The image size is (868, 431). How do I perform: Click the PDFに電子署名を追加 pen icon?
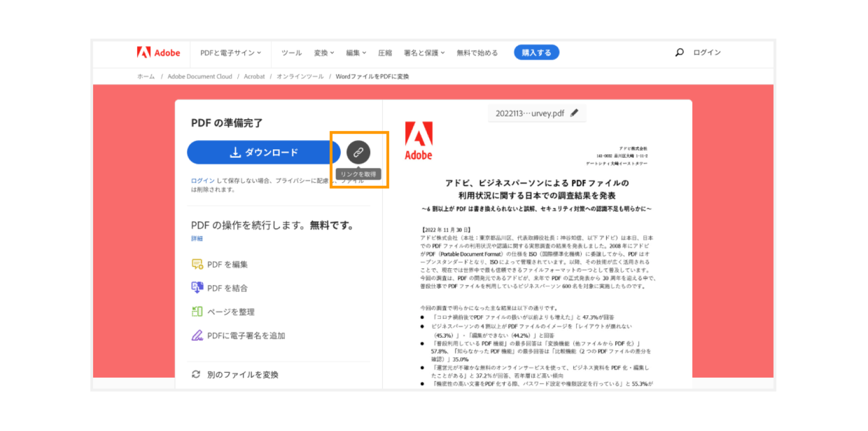click(x=197, y=335)
